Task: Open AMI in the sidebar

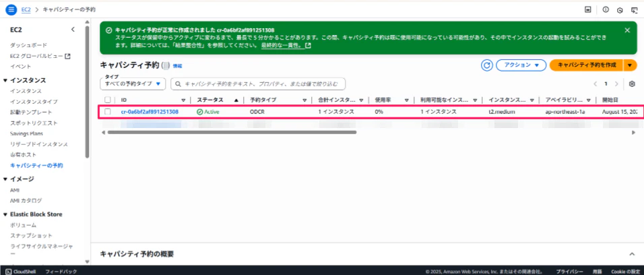Action: (15, 190)
